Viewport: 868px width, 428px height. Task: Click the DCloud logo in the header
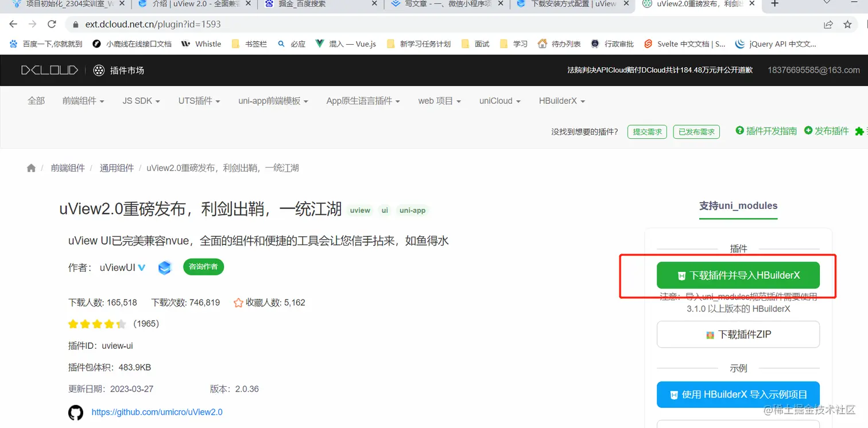pyautogui.click(x=49, y=70)
